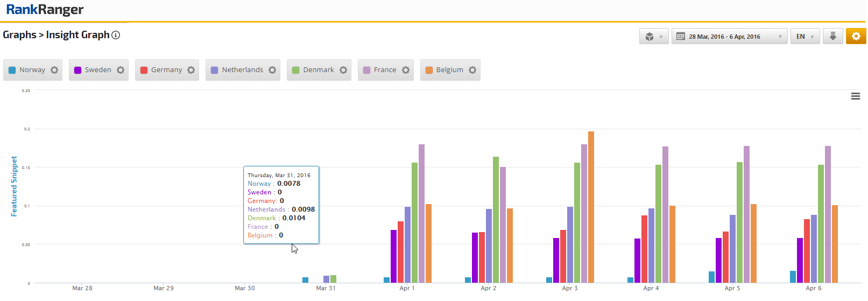Click the France series gear icon

[x=406, y=70]
